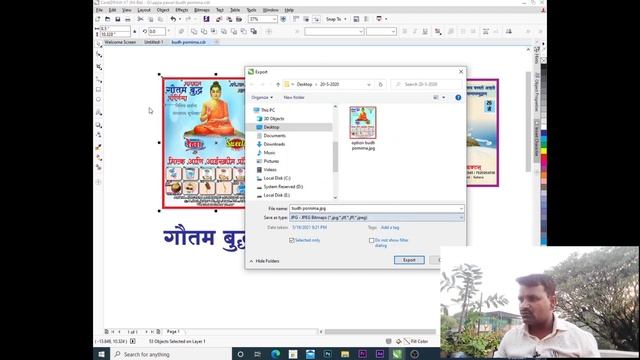This screenshot has height=360, width=640.
Task: Click the yellow swatch in color palette
Action: tap(543, 151)
